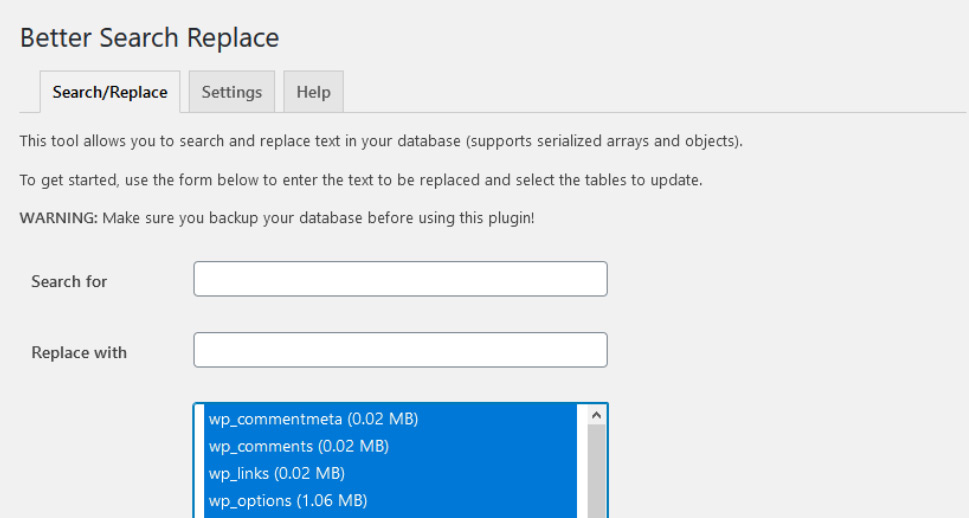Click the bold WARNING: text
This screenshot has width=969, height=518.
tap(59, 218)
